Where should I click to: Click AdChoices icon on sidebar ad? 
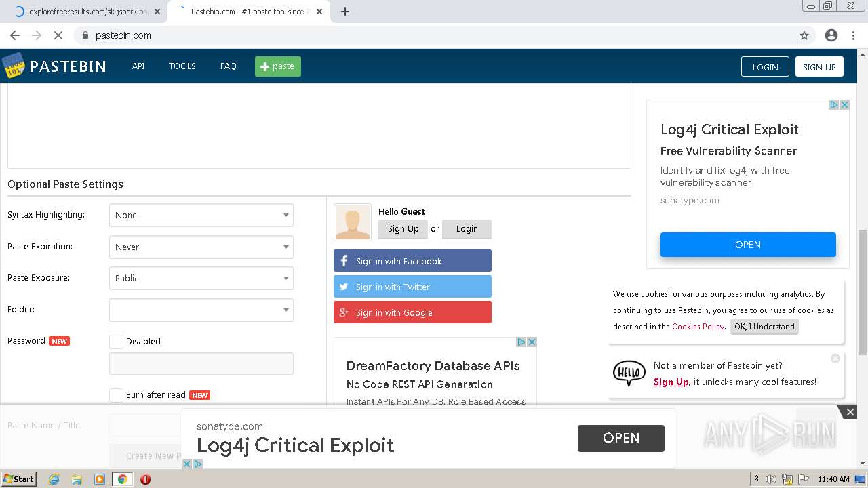click(835, 104)
